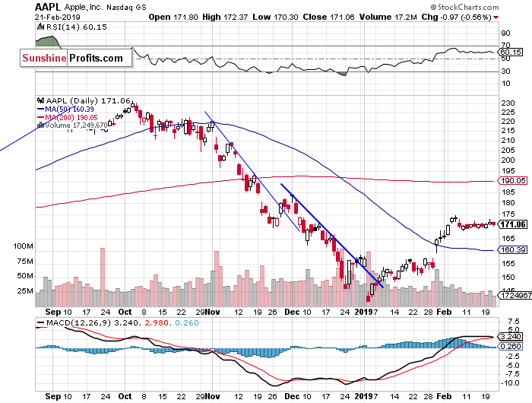The image size is (532, 403).
Task: Click '29Nov' on the MACD panel date axis
Action: 207,396
